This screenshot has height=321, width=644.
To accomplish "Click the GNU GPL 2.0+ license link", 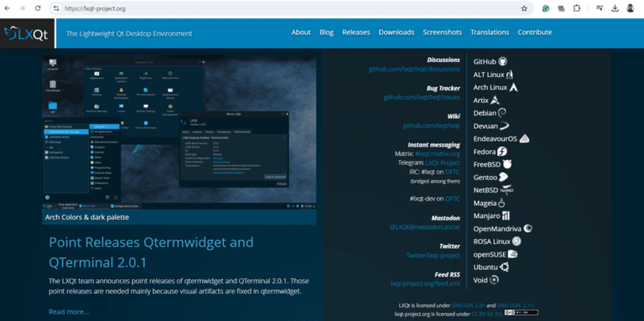I will tap(468, 306).
